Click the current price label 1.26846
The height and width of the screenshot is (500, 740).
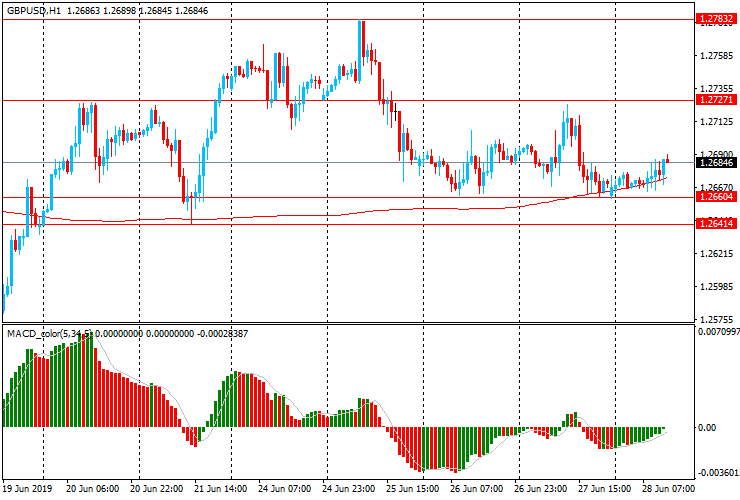coord(716,163)
